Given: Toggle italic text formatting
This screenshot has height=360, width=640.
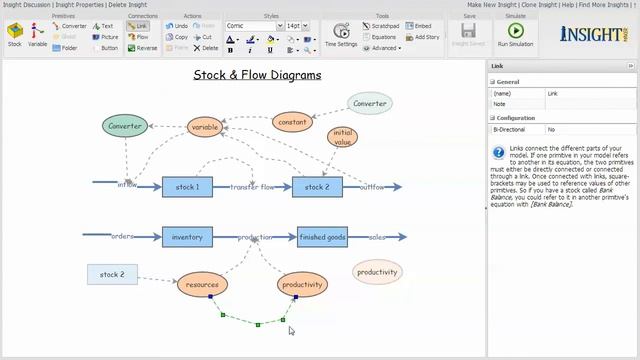Looking at the screenshot, I should tap(250, 50).
